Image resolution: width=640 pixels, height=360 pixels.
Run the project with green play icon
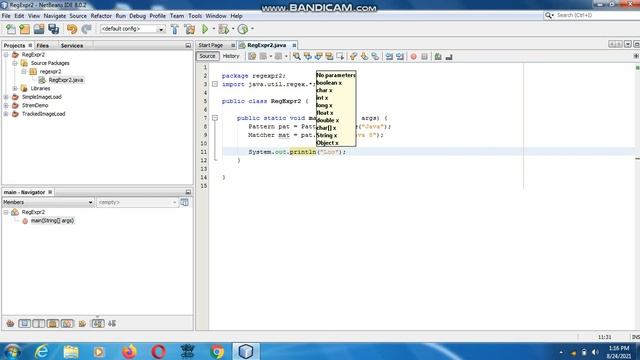pyautogui.click(x=205, y=29)
